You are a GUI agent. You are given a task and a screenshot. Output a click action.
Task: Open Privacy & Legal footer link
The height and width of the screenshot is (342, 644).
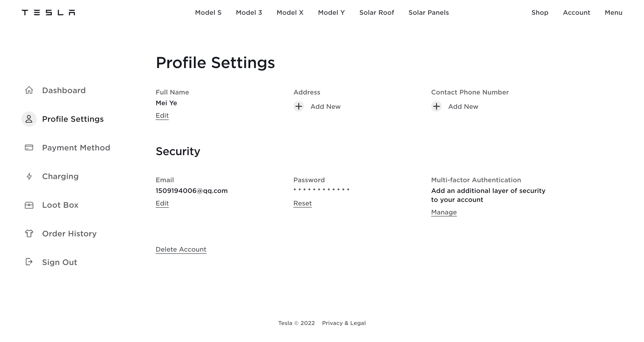point(344,323)
